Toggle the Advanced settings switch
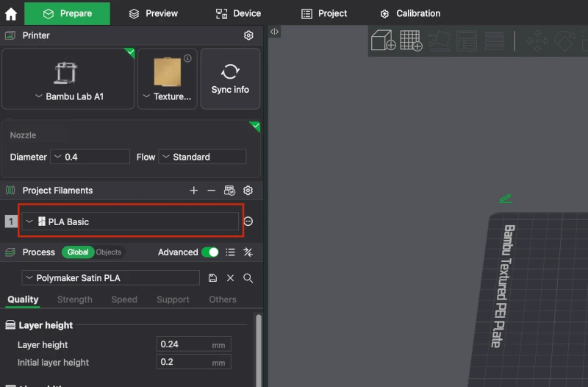 [x=210, y=252]
